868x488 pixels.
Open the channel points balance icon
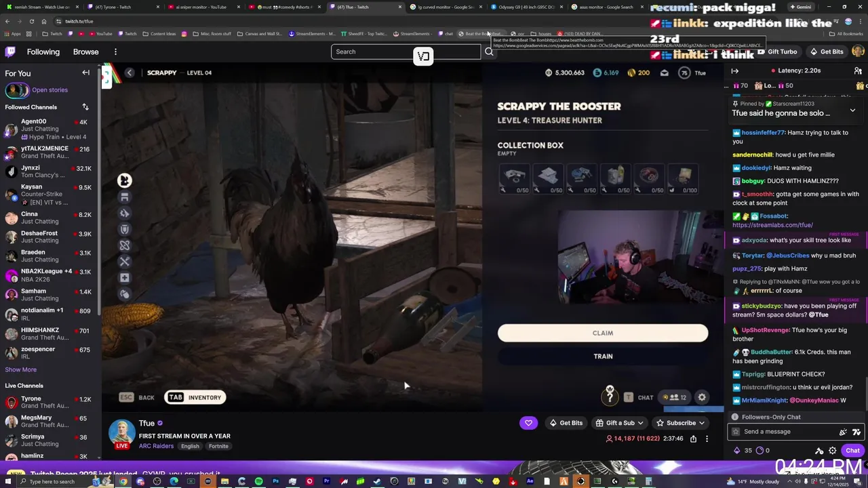(x=760, y=451)
